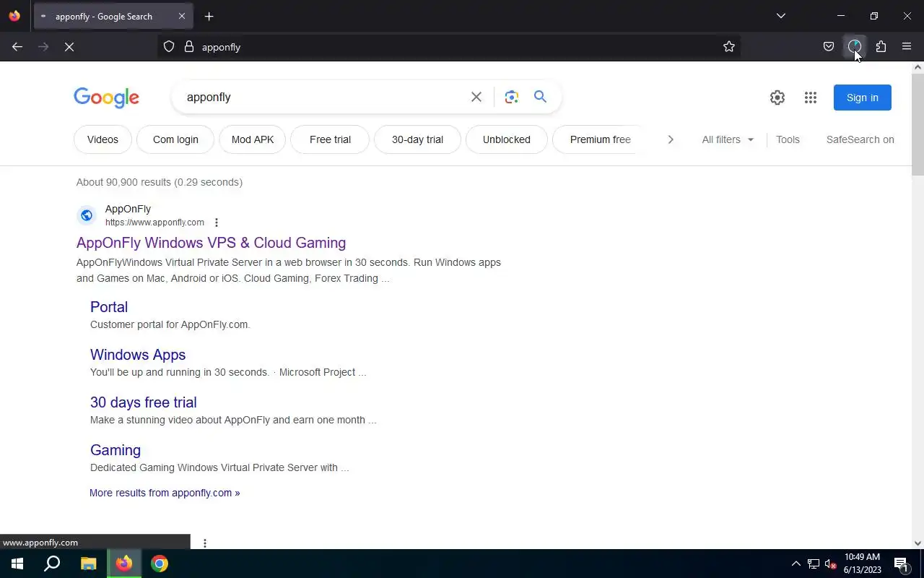Open the notification center icon

[901, 564]
